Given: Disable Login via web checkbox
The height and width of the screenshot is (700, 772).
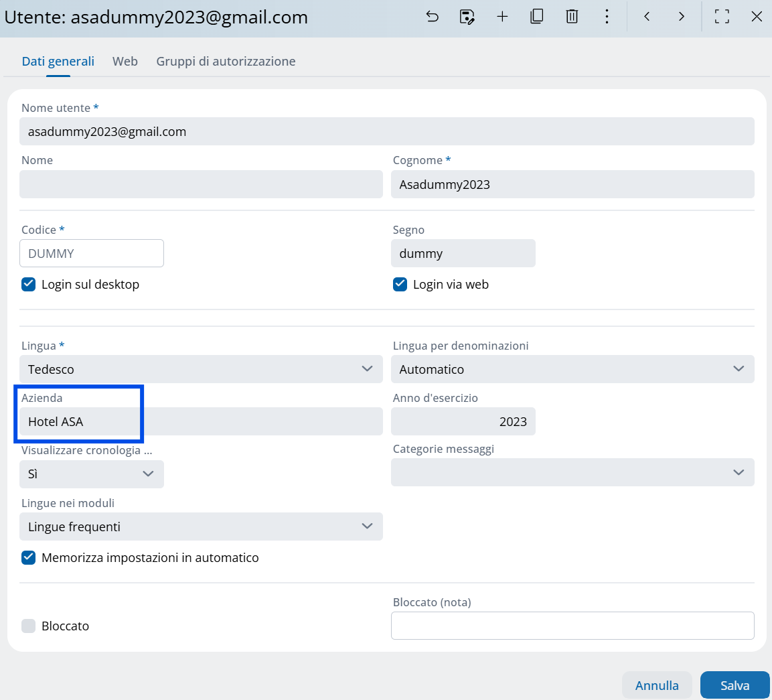Looking at the screenshot, I should tap(400, 285).
